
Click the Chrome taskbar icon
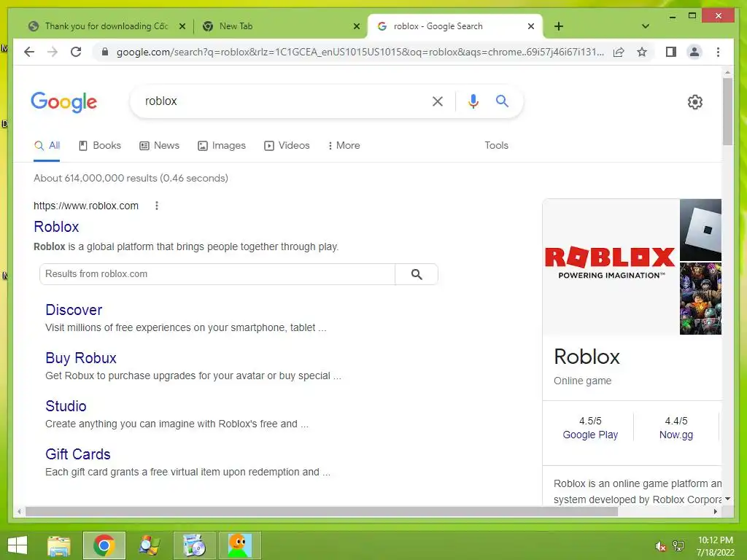104,545
